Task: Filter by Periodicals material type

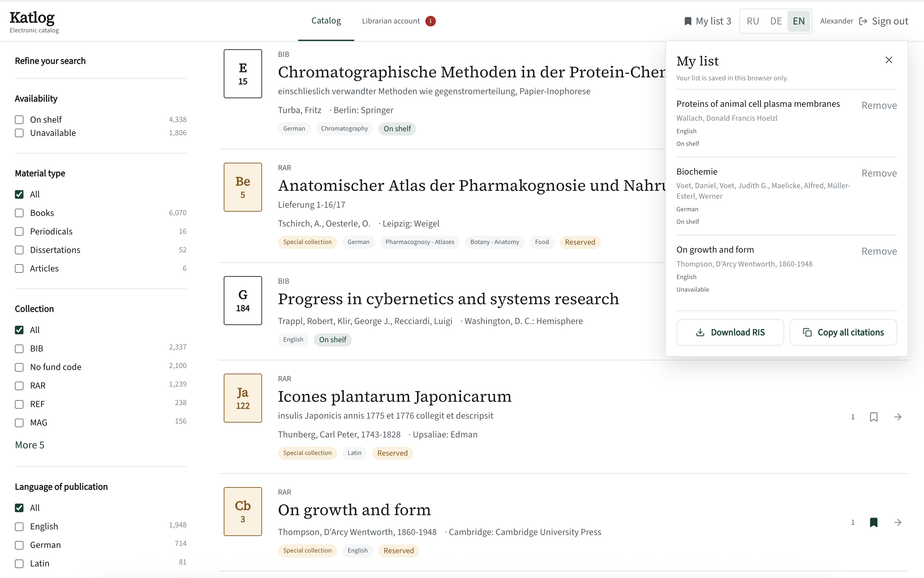Action: click(19, 231)
